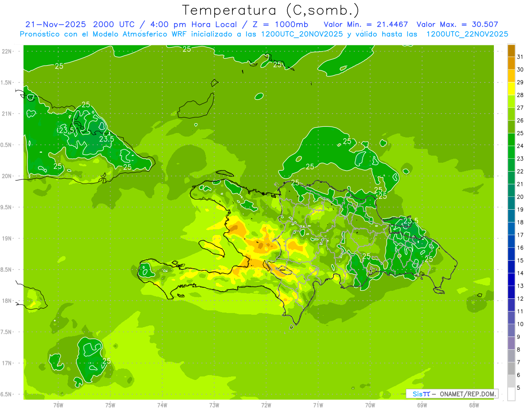This screenshot has width=532, height=411.
Task: Select the valid-until time 1200UTC_22NOV2025
Action: point(466,34)
